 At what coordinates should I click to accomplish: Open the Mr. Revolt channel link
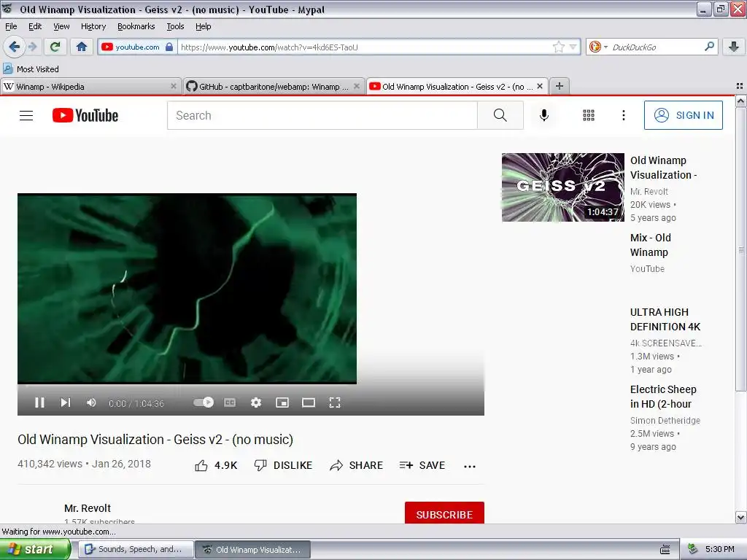88,508
